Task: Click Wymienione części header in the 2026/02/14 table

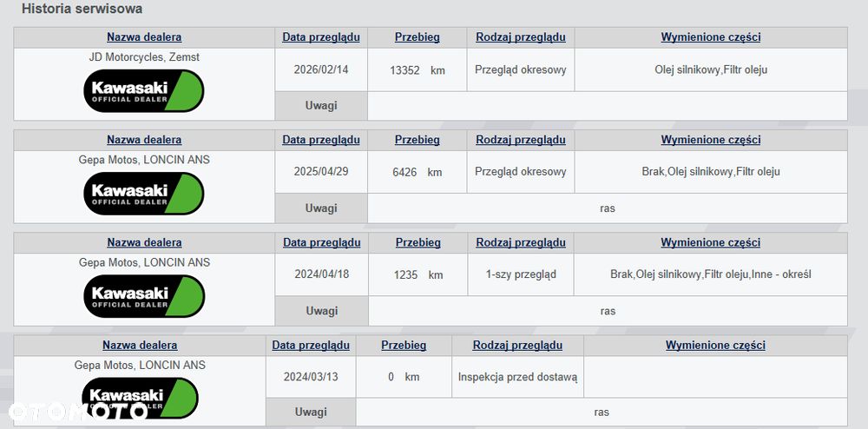Action: [711, 37]
